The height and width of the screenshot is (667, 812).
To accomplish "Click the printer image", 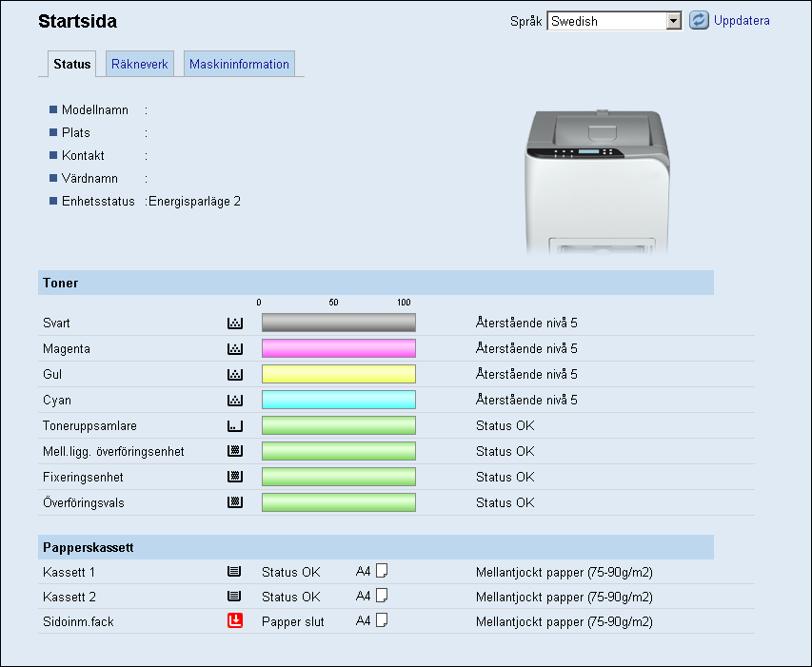I will point(598,182).
